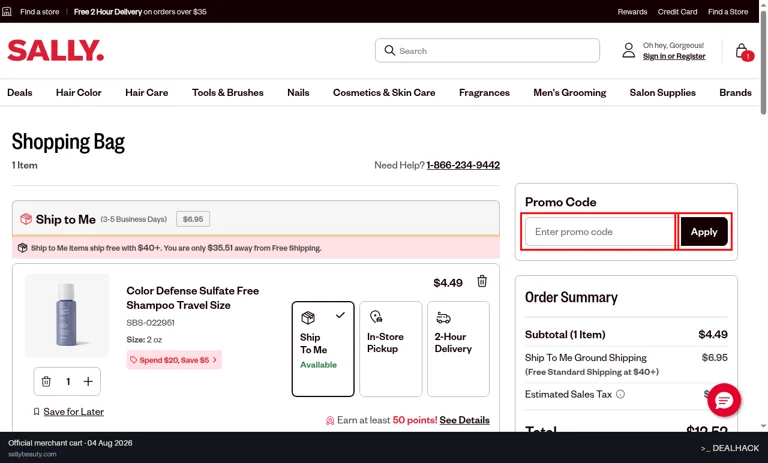
Task: Click the help phone number 1-866-234-9442
Action: pos(463,165)
